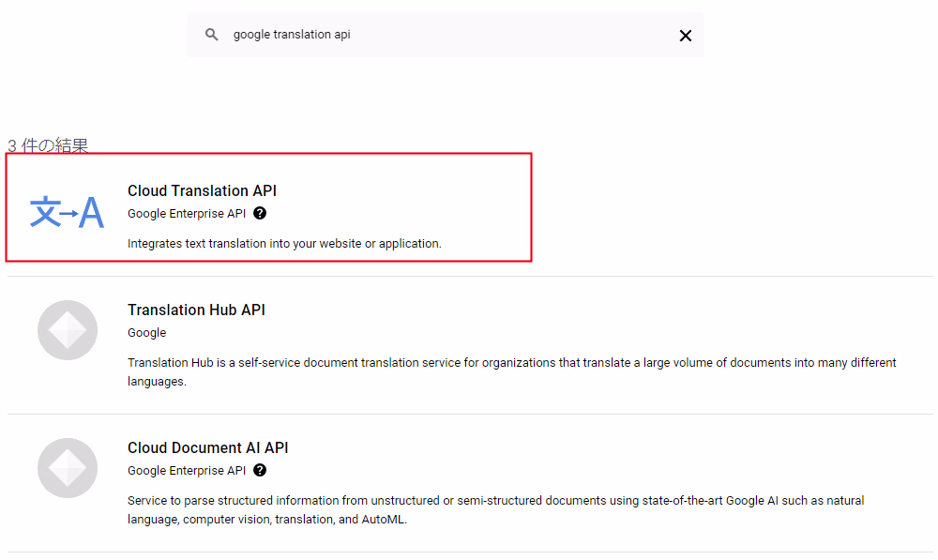This screenshot has height=560, width=938.
Task: Open the Cloud Translation API result
Action: [203, 190]
